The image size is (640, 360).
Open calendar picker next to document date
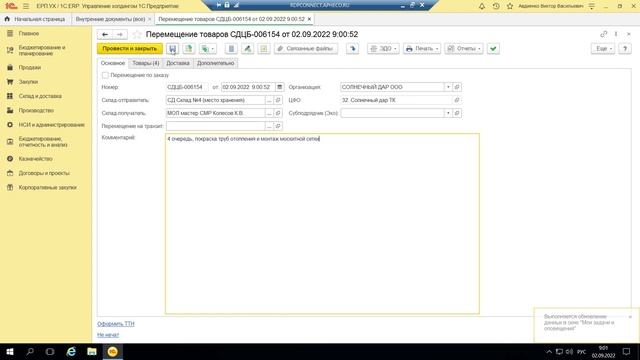(280, 87)
